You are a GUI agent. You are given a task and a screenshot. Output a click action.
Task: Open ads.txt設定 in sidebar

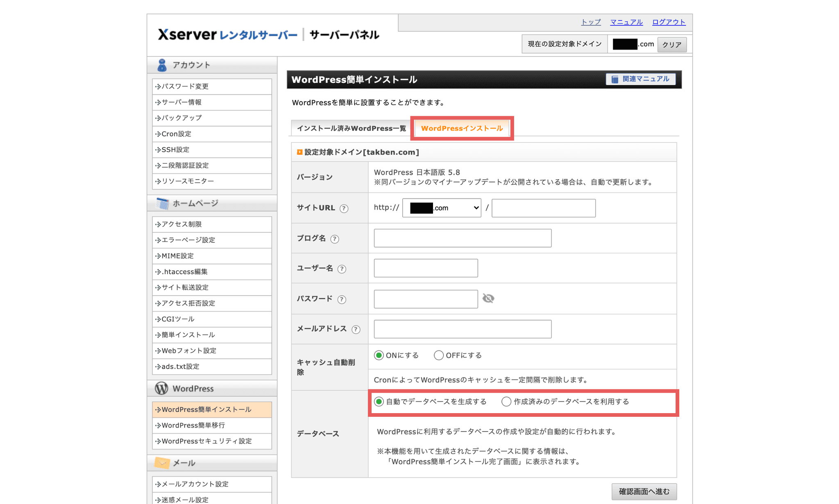212,366
